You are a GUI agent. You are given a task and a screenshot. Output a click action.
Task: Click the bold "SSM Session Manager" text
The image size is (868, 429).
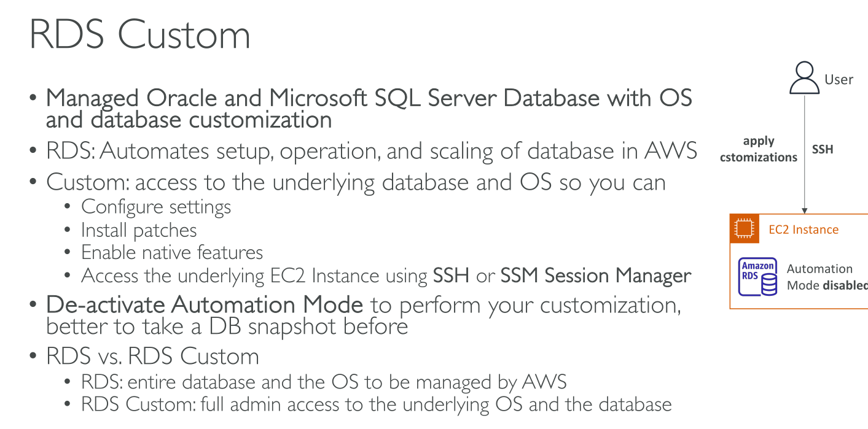click(x=596, y=276)
